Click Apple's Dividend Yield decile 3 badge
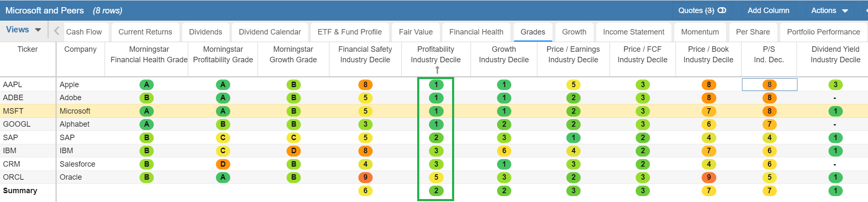The width and height of the screenshot is (868, 202). click(x=836, y=85)
